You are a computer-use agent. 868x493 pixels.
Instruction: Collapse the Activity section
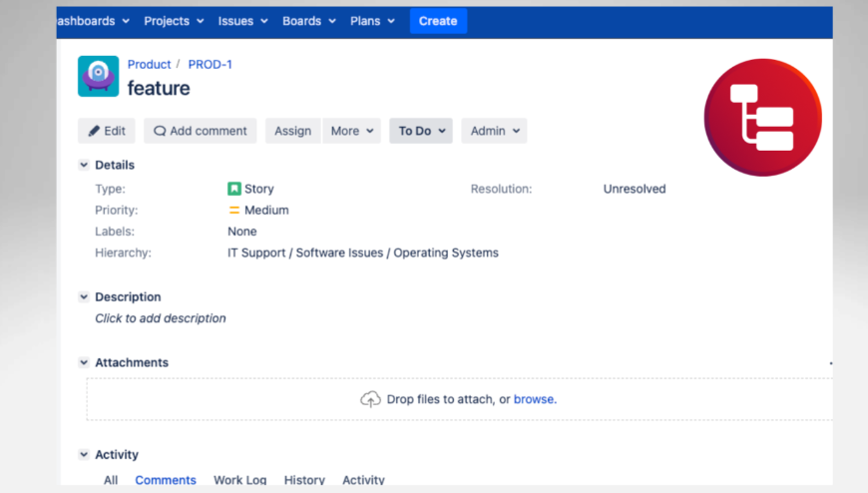coord(84,455)
